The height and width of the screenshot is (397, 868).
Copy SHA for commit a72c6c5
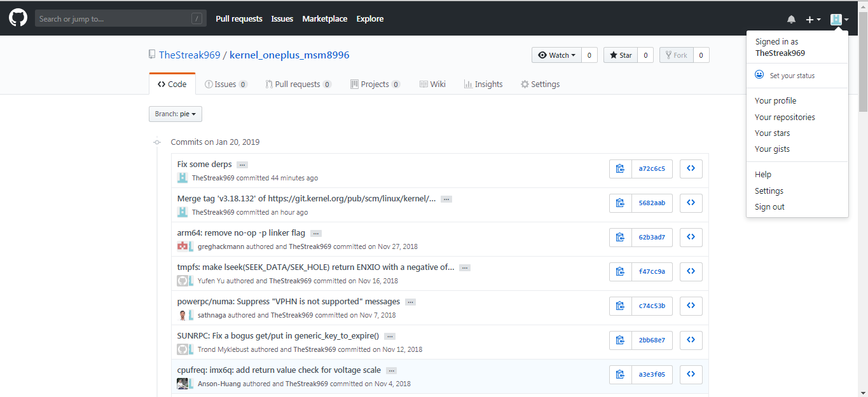pyautogui.click(x=620, y=169)
